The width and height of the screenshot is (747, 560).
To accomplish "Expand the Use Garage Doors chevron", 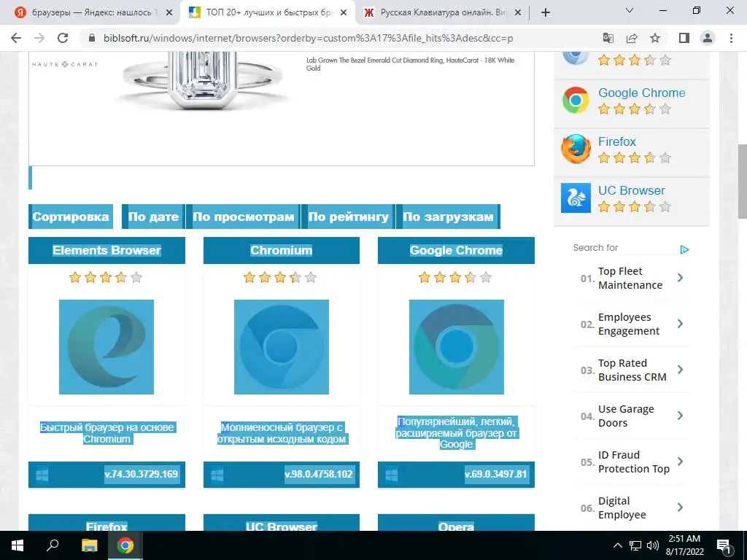I will click(681, 416).
